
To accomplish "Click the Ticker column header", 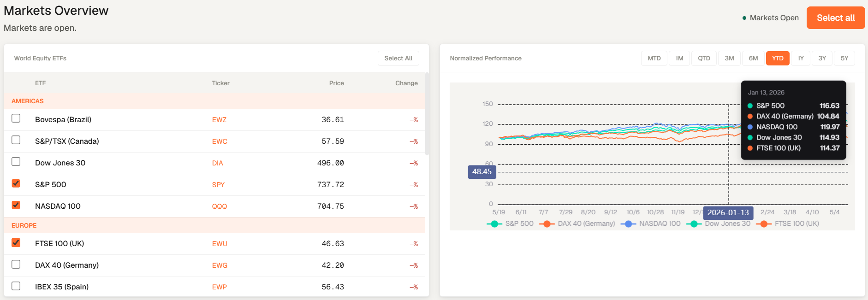I will pyautogui.click(x=220, y=83).
